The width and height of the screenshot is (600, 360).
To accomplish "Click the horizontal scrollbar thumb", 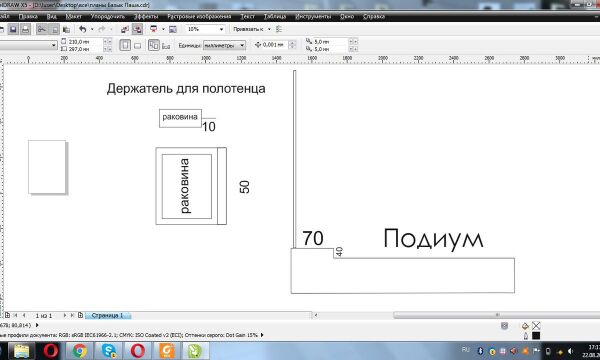I will 497,315.
